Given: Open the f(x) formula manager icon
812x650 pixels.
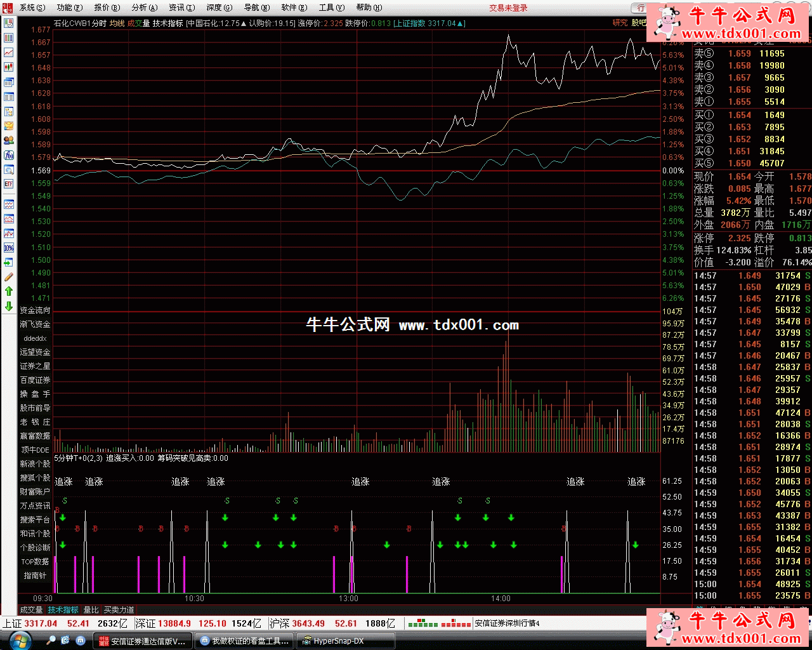Looking at the screenshot, I should point(9,155).
